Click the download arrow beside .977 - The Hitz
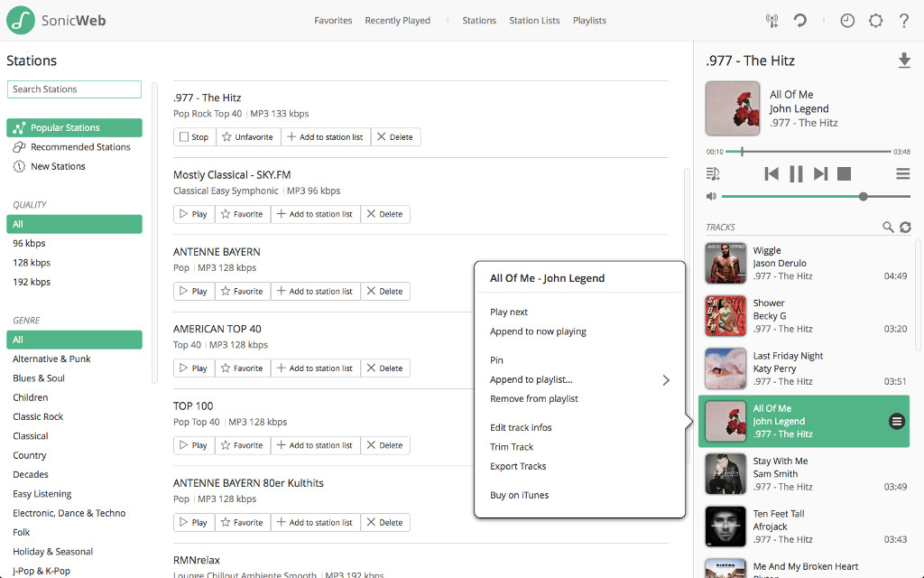 pyautogui.click(x=904, y=61)
